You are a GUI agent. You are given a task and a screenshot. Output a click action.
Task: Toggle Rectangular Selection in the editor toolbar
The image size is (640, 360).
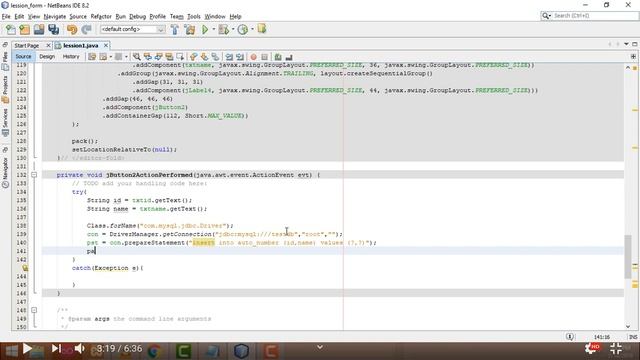[180, 57]
